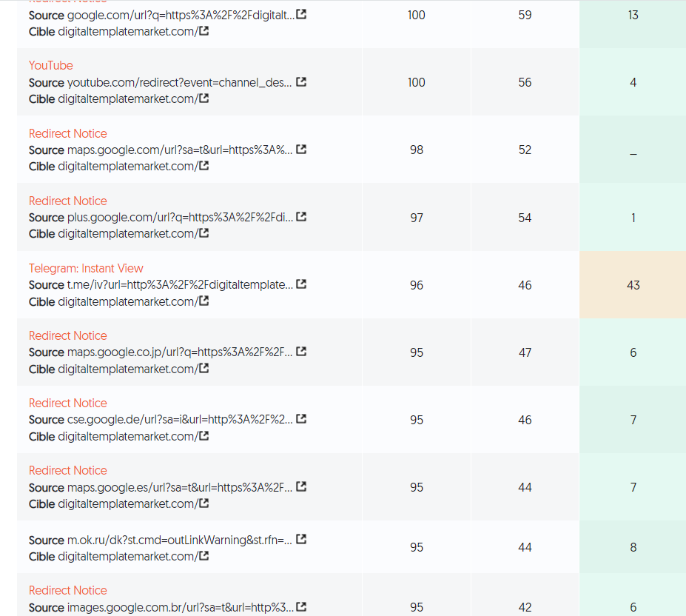Image resolution: width=686 pixels, height=616 pixels.
Task: Select the orange-highlighted cell showing 43
Action: tap(633, 285)
